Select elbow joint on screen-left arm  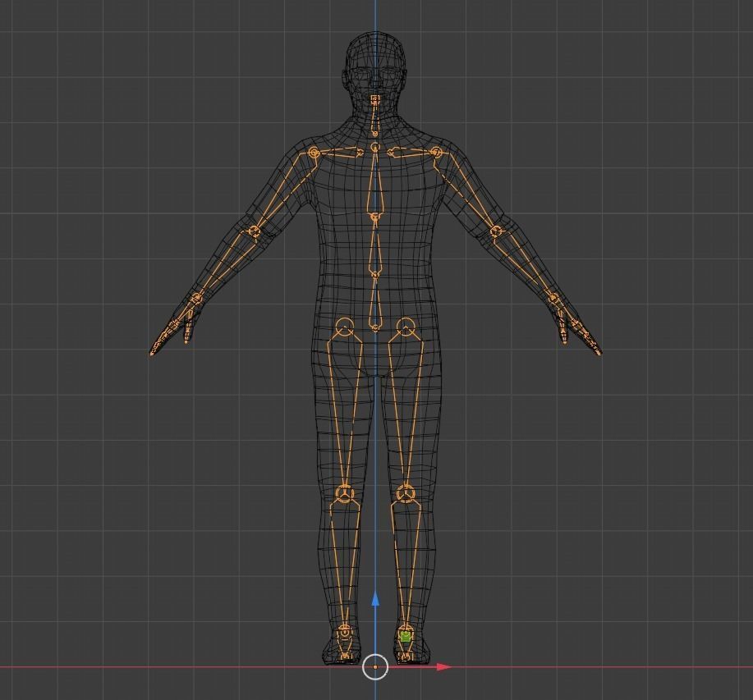pyautogui.click(x=255, y=231)
